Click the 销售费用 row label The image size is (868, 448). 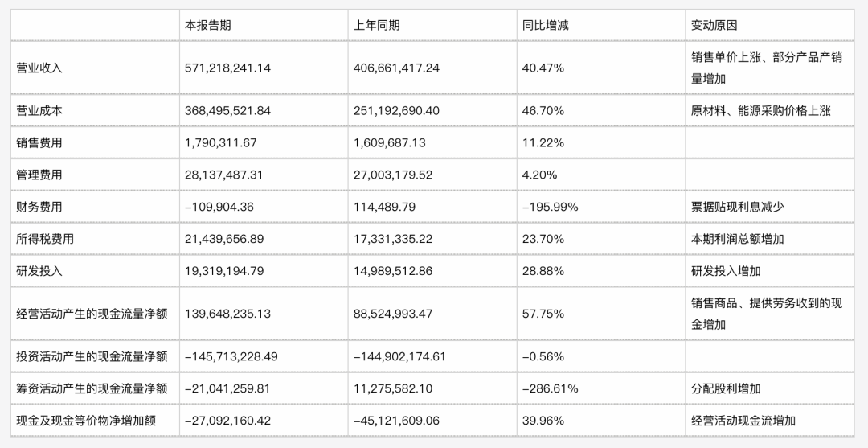click(39, 143)
